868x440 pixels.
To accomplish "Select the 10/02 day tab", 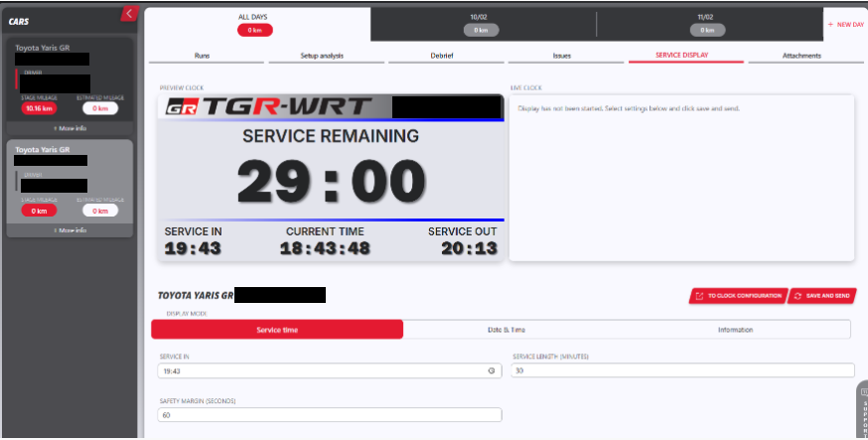I will [482, 24].
